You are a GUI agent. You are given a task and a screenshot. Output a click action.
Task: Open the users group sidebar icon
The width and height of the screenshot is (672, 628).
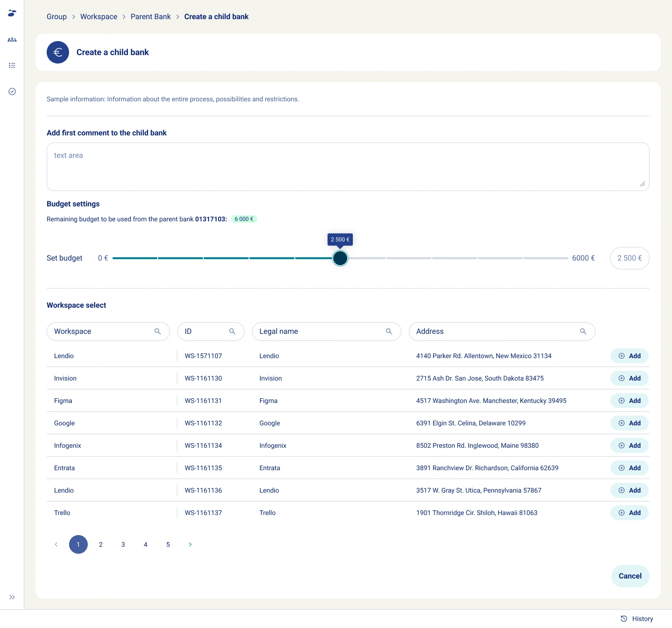coord(12,40)
